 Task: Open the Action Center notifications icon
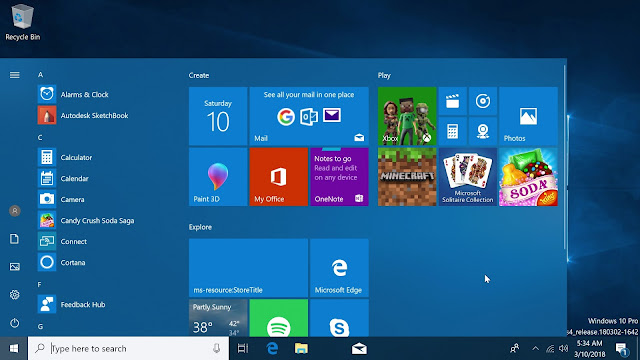(x=622, y=349)
